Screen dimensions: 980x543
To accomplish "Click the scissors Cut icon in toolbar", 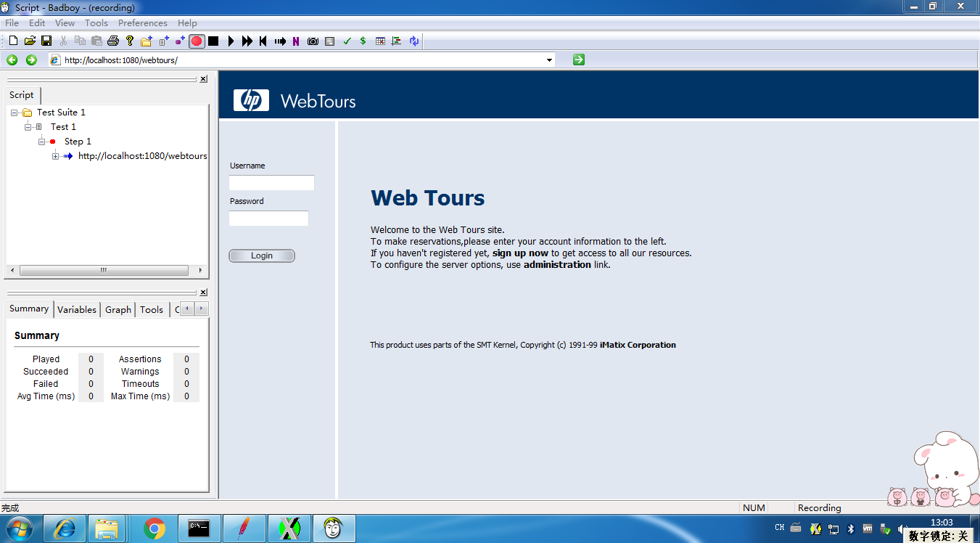I will point(63,41).
